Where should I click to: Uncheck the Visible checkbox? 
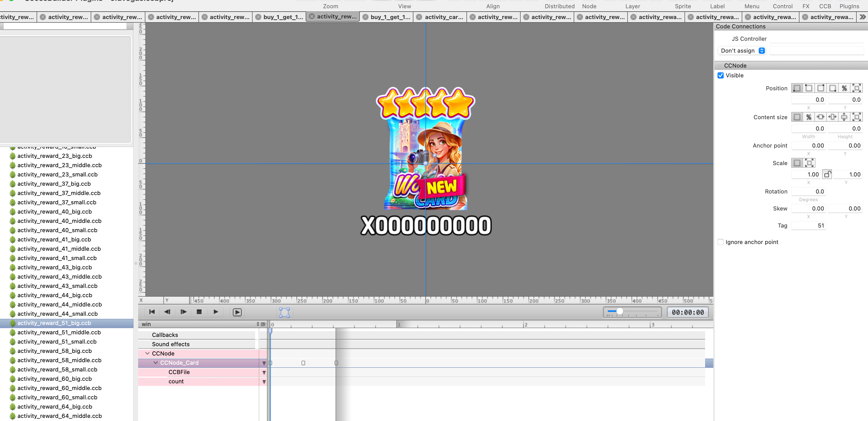(720, 76)
